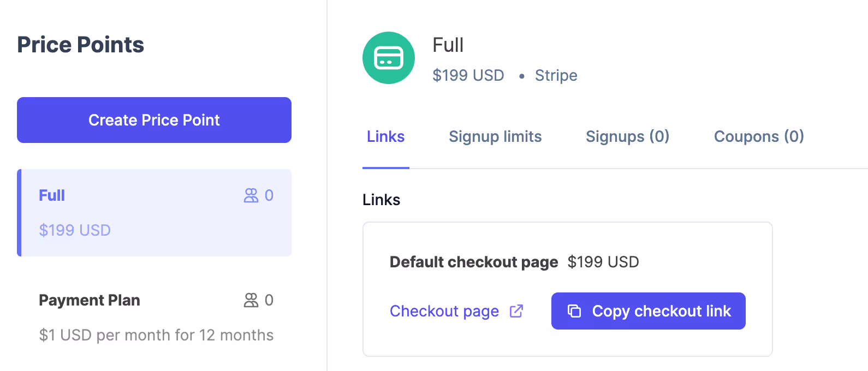The height and width of the screenshot is (371, 868).
Task: Select the Links tab
Action: pyautogui.click(x=385, y=136)
